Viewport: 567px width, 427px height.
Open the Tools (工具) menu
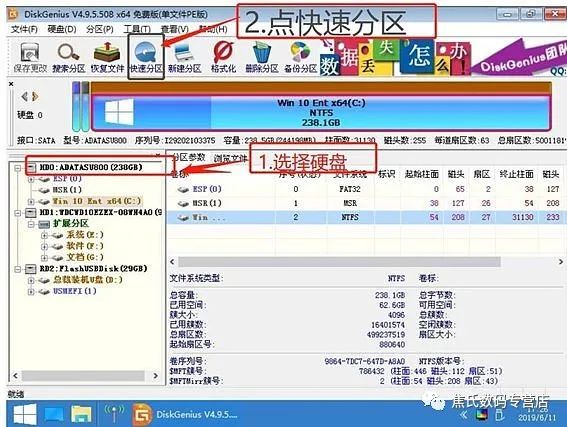click(x=137, y=29)
